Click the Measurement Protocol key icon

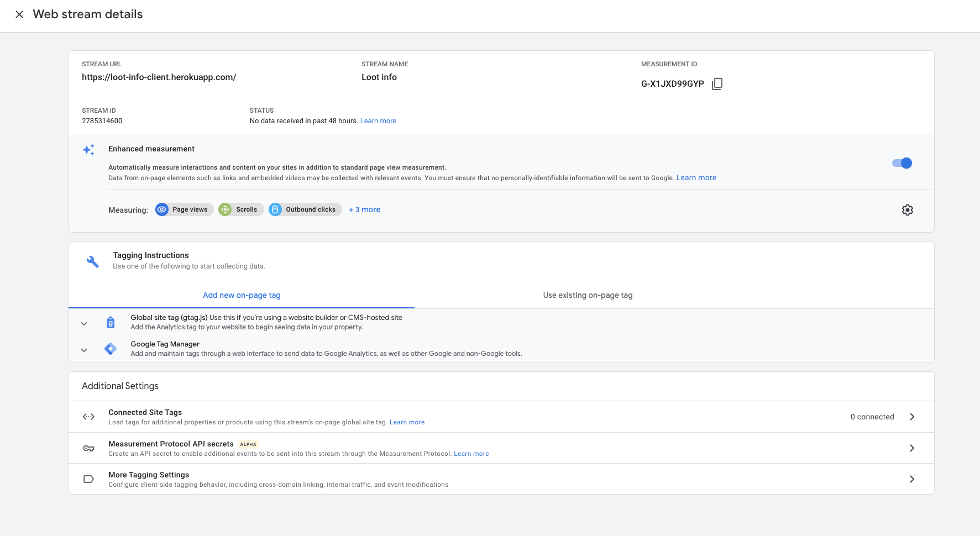point(88,448)
